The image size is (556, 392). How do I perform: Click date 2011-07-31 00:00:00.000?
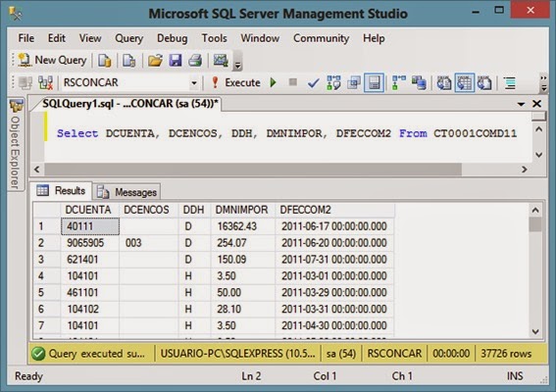point(334,260)
